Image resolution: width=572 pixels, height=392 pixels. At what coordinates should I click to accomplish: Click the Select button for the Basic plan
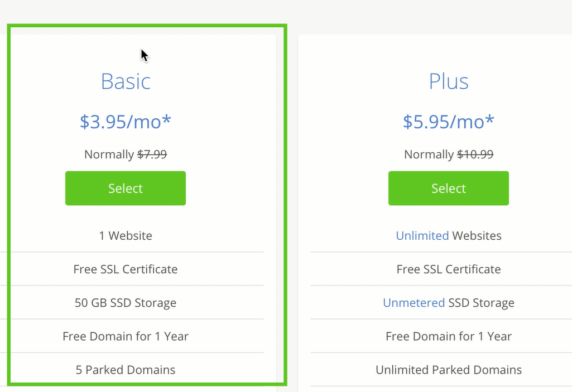[x=125, y=188]
